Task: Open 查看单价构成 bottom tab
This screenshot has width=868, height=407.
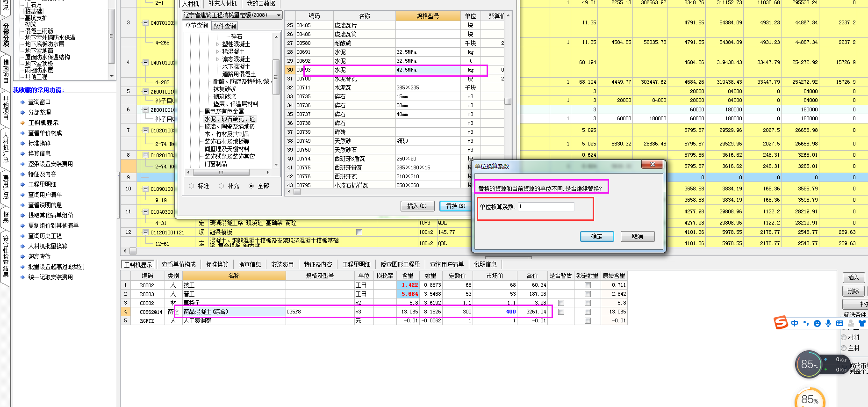Action: coord(179,264)
